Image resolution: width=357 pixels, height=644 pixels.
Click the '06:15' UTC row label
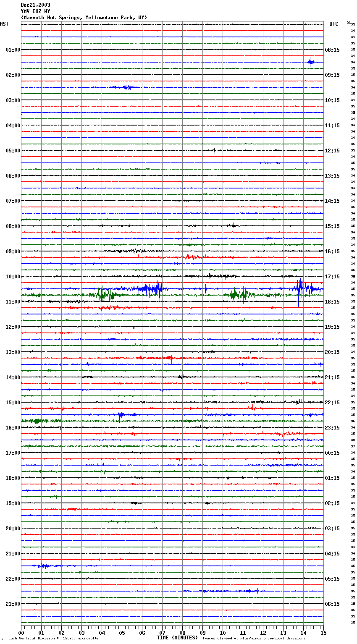click(332, 604)
